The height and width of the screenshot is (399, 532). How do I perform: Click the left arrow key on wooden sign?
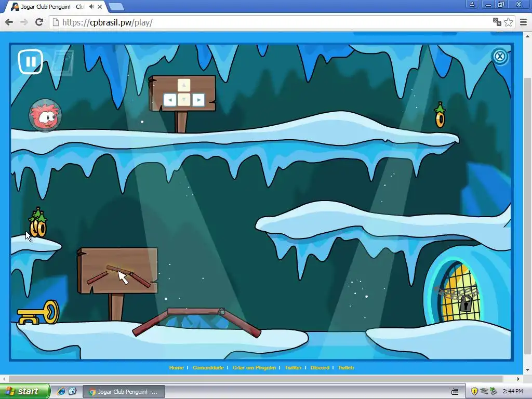tap(170, 100)
